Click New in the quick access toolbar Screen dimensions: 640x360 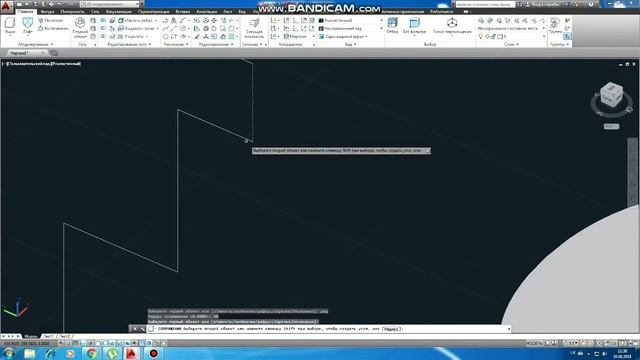coord(19,4)
